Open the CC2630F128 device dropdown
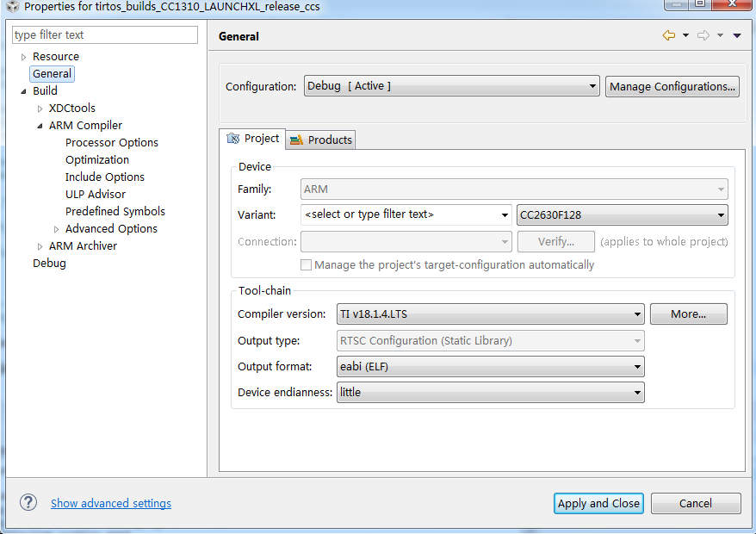 point(622,214)
